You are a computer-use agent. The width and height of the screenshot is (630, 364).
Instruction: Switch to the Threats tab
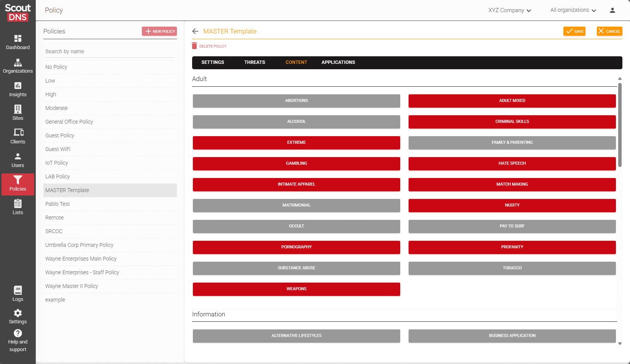click(x=254, y=62)
